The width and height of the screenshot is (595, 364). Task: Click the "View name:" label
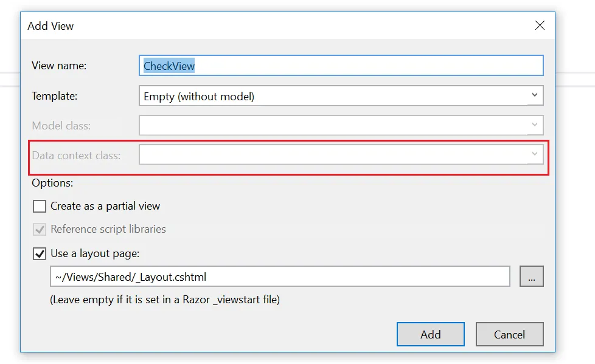click(59, 66)
